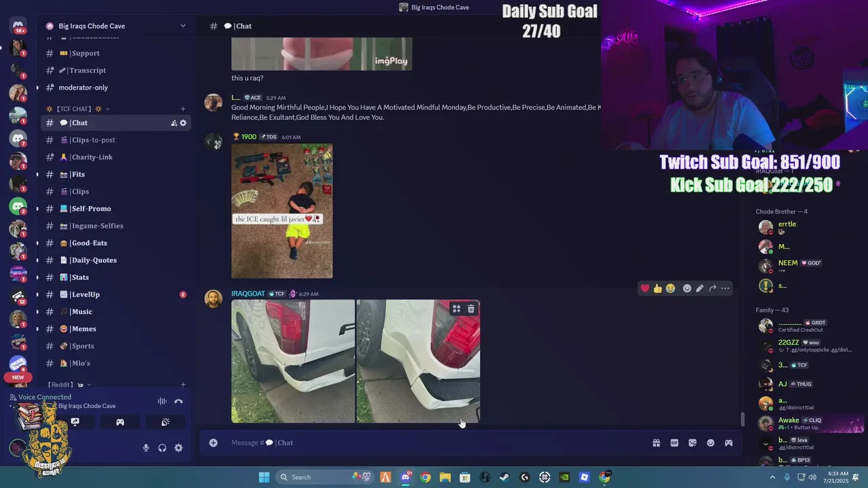Viewport: 868px width, 488px height.
Task: Open the activities game controller icon in message bar
Action: pyautogui.click(x=728, y=443)
